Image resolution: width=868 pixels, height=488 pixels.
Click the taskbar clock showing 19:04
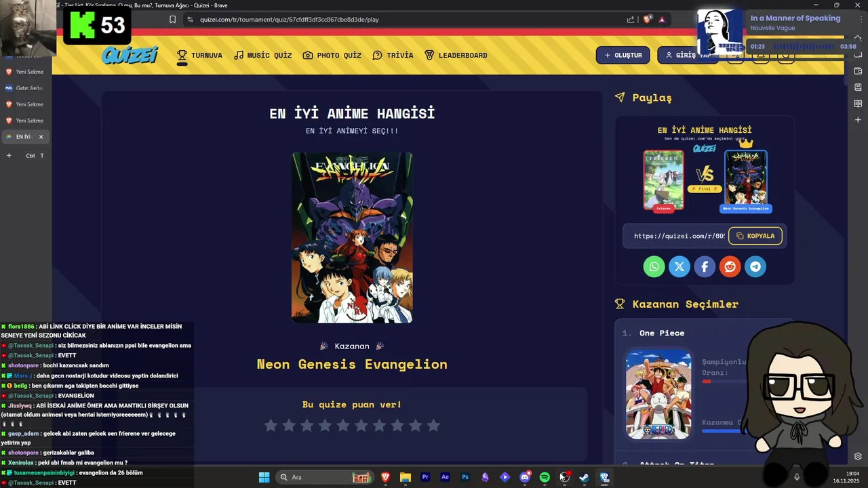point(853,473)
